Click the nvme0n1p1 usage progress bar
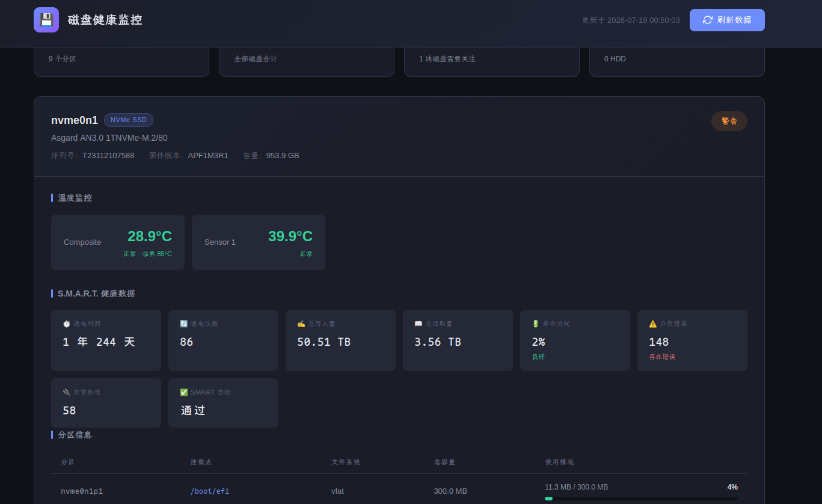 coord(641,499)
